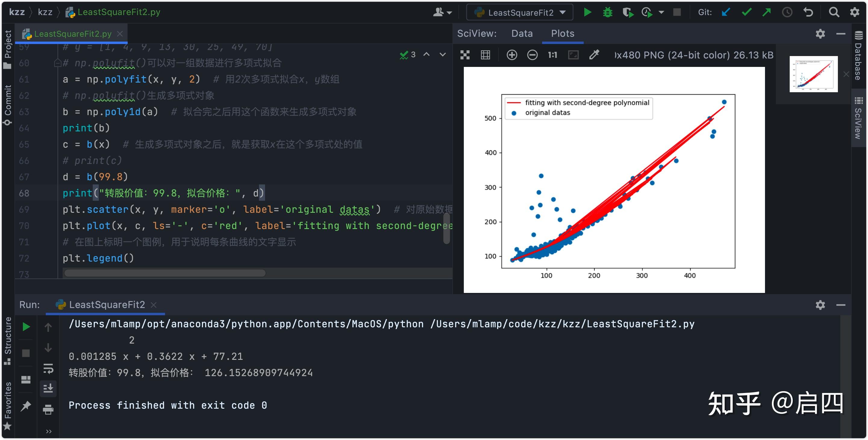The height and width of the screenshot is (440, 868).
Task: Expand the profiler options chevron
Action: click(x=661, y=12)
